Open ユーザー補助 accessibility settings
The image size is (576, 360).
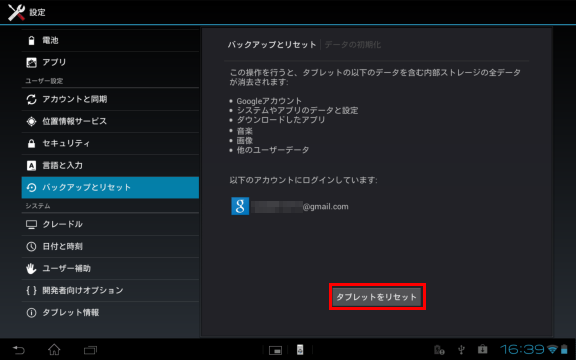click(x=110, y=268)
